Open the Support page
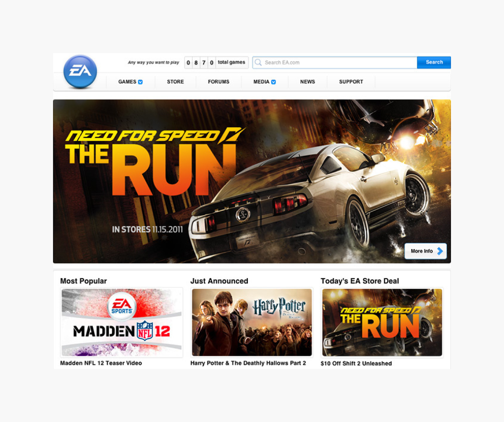The image size is (504, 422). (x=351, y=82)
